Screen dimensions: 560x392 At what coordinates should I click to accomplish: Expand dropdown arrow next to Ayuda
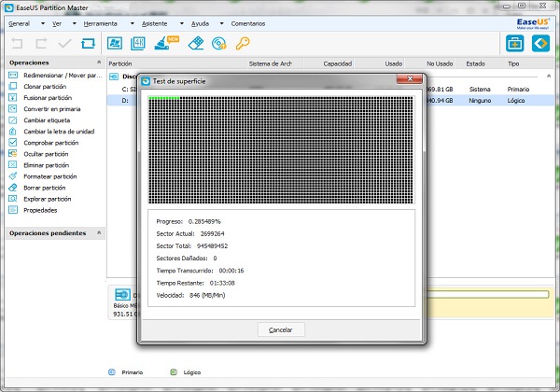click(221, 23)
